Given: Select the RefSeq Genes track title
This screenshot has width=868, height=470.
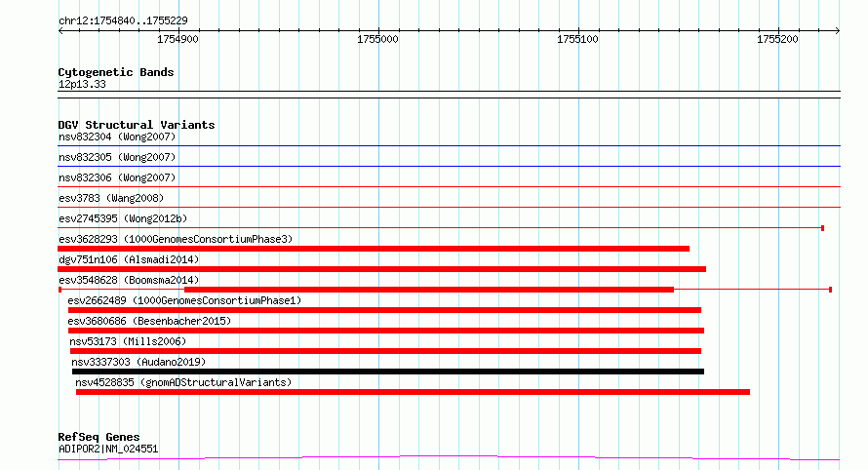Looking at the screenshot, I should tap(99, 437).
